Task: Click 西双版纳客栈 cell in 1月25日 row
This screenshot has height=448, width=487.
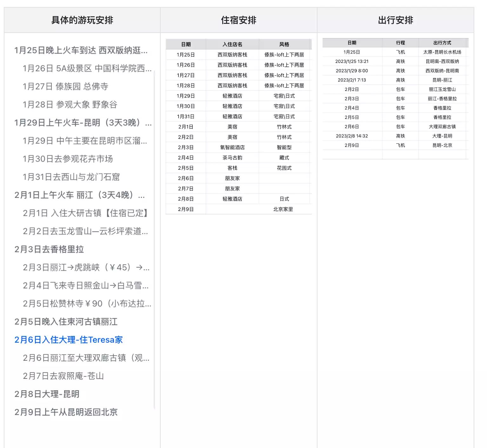Action: 232,55
